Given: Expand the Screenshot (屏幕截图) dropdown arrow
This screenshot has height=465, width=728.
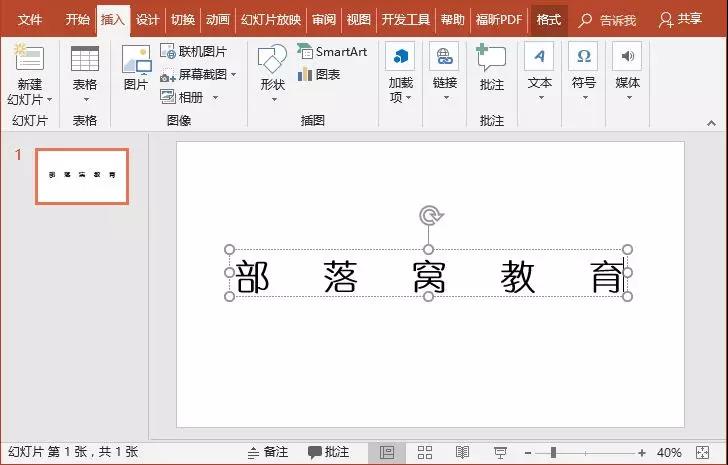Looking at the screenshot, I should point(234,74).
